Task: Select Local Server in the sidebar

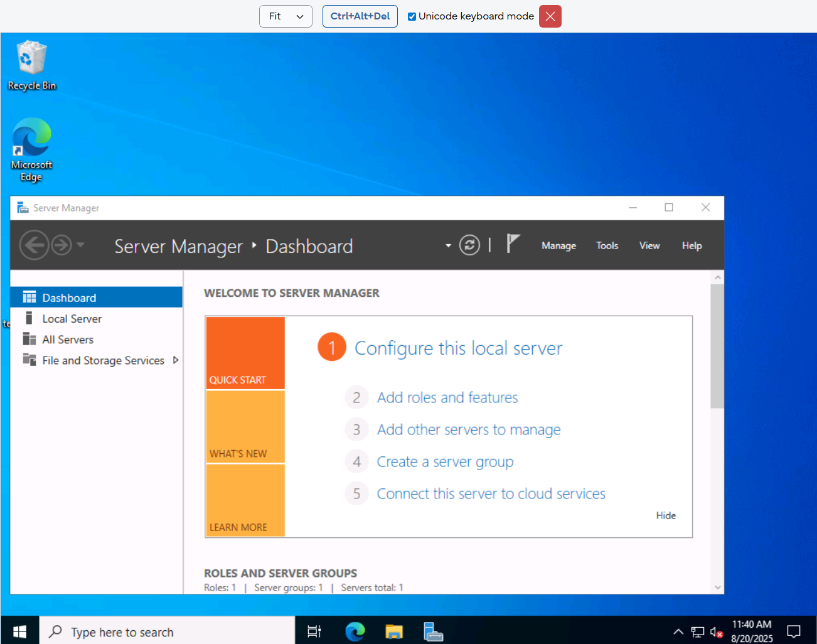Action: point(72,318)
